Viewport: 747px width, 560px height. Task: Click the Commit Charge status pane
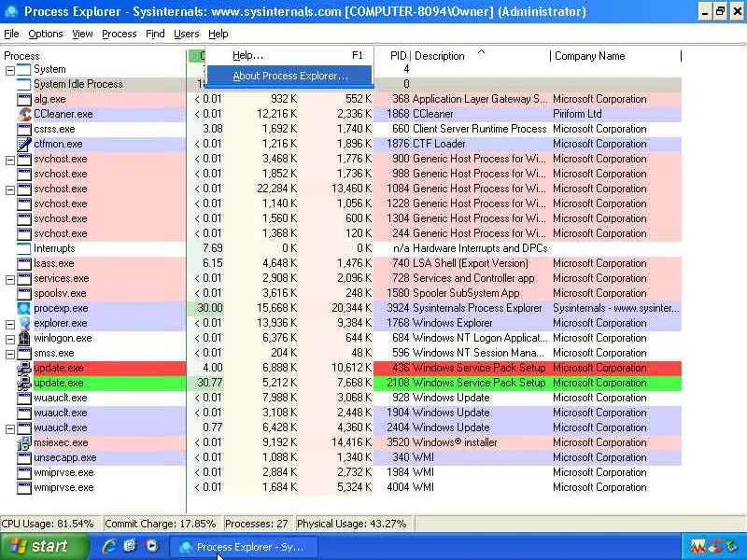pyautogui.click(x=162, y=524)
